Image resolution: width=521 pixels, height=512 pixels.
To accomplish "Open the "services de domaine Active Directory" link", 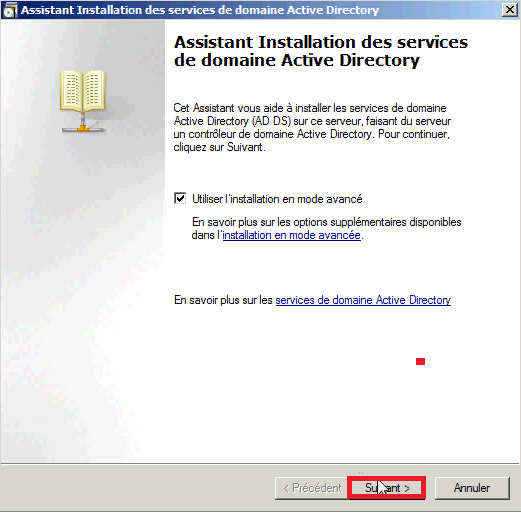I will (363, 300).
